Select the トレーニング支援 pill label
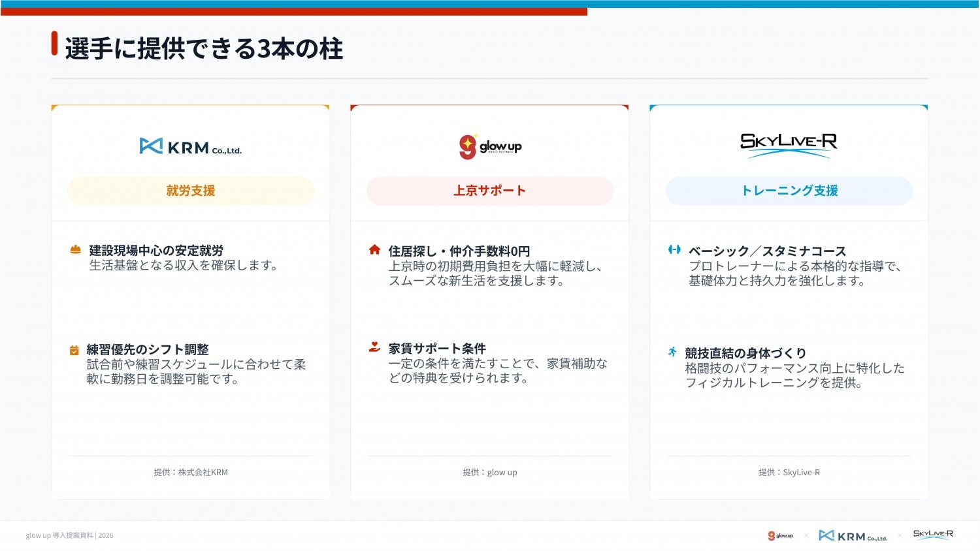The height and width of the screenshot is (551, 980). click(789, 191)
